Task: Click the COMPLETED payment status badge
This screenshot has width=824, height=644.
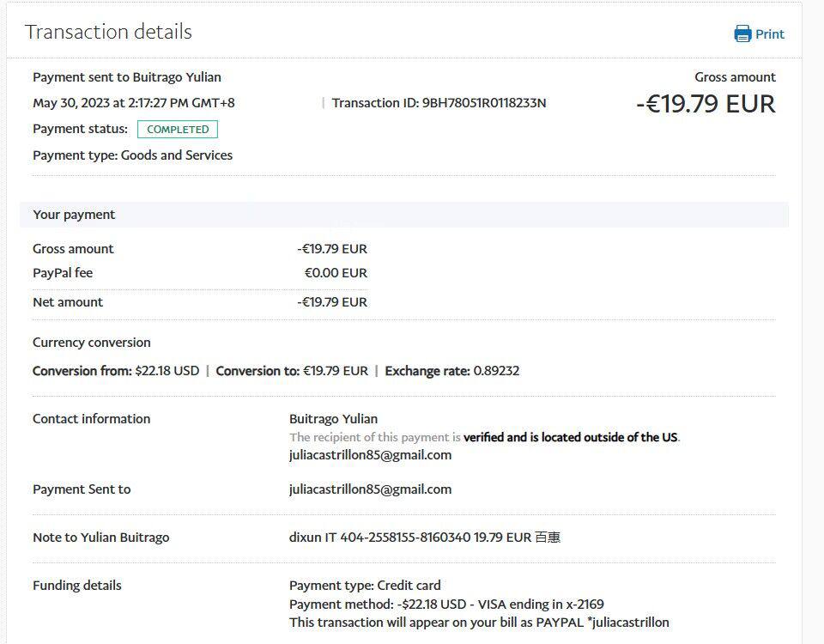Action: point(178,130)
